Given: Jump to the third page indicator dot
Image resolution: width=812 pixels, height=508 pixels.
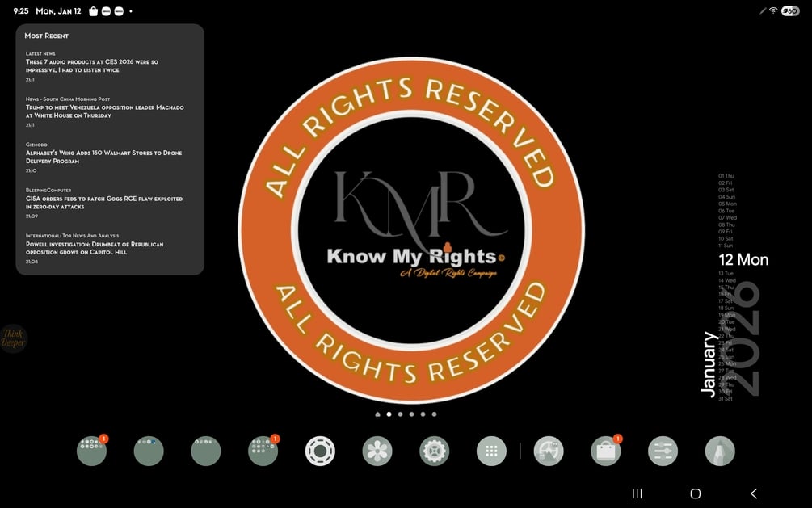Looking at the screenshot, I should (400, 414).
